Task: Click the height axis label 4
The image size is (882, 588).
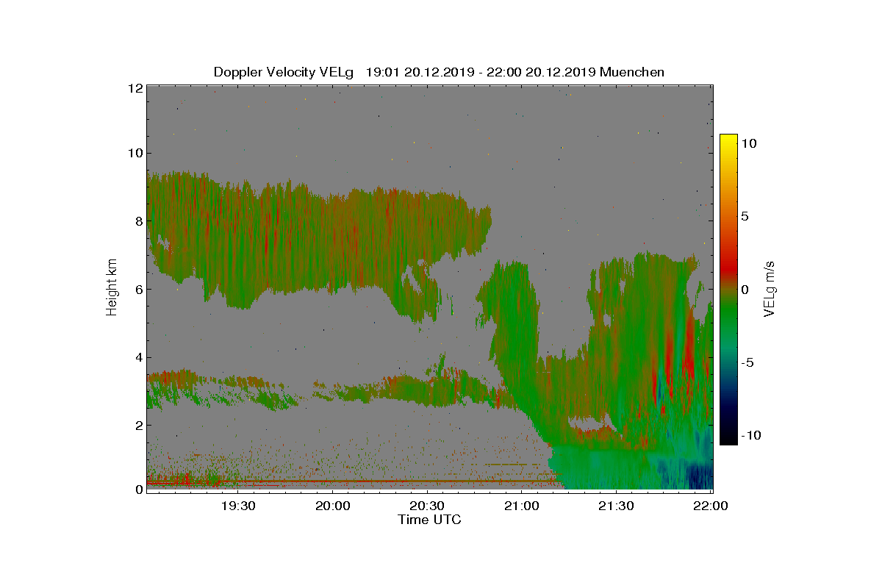Action: pos(138,357)
